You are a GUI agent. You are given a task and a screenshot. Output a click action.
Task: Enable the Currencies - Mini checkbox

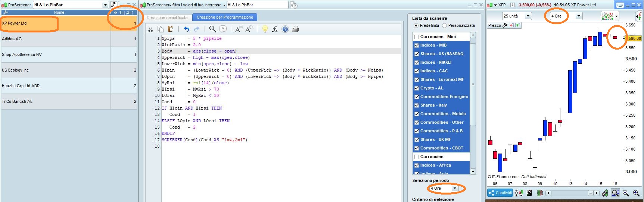tap(417, 37)
